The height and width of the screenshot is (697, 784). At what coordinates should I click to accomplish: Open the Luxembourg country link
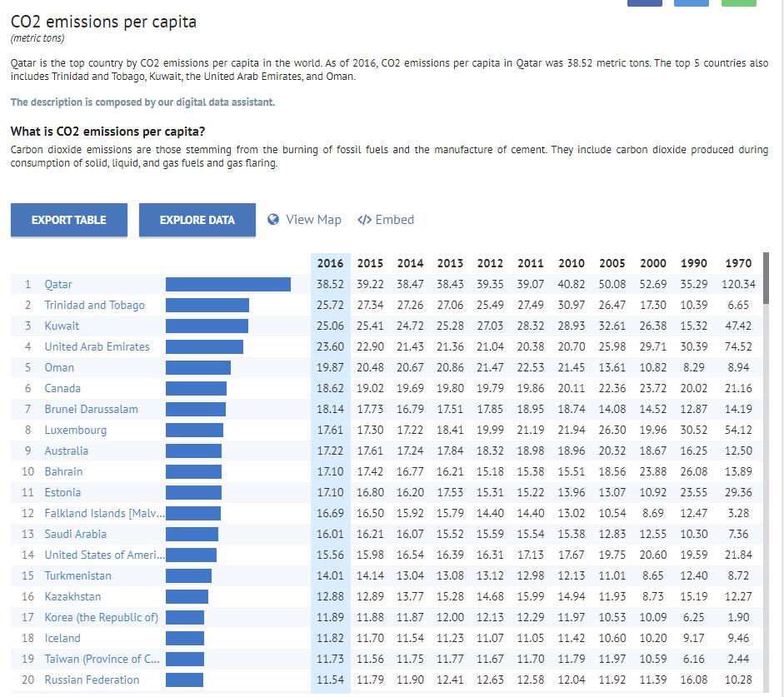(x=76, y=431)
